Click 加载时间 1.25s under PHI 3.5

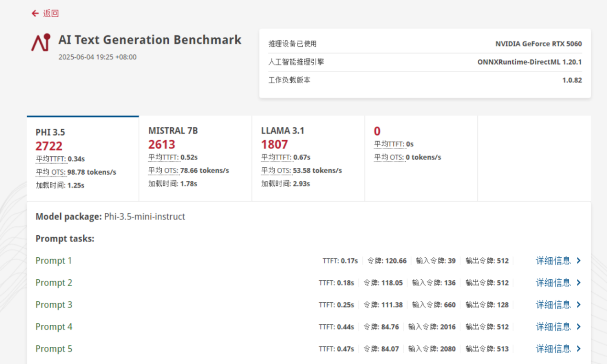(x=60, y=185)
